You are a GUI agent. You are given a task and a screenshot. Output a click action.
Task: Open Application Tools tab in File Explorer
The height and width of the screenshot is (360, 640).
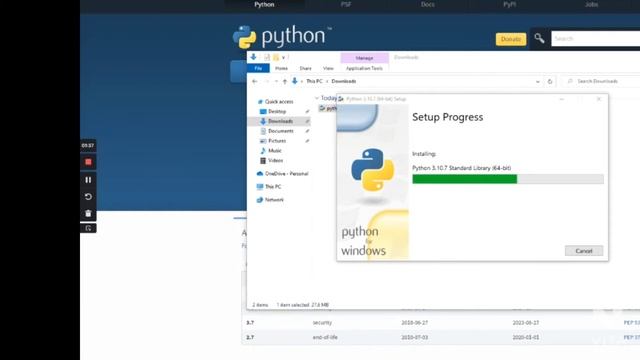tap(364, 68)
